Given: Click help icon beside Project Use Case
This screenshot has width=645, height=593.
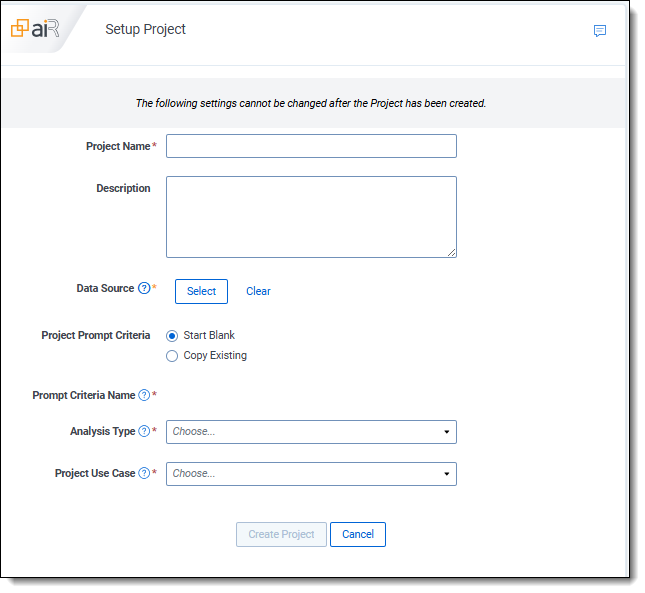Looking at the screenshot, I should point(144,474).
